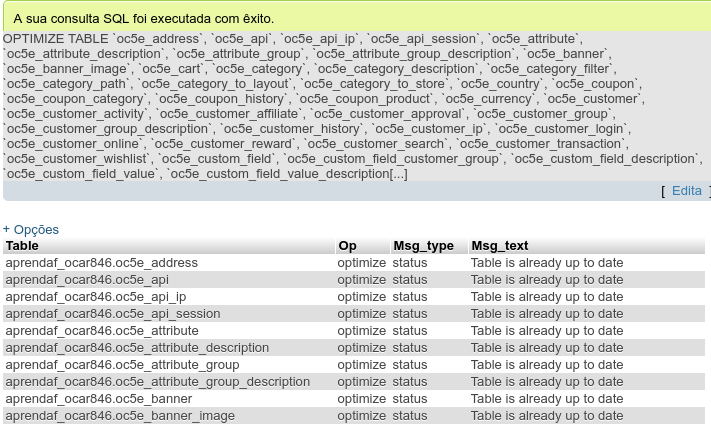The image size is (711, 425).
Task: Click the Table column header
Action: [22, 246]
